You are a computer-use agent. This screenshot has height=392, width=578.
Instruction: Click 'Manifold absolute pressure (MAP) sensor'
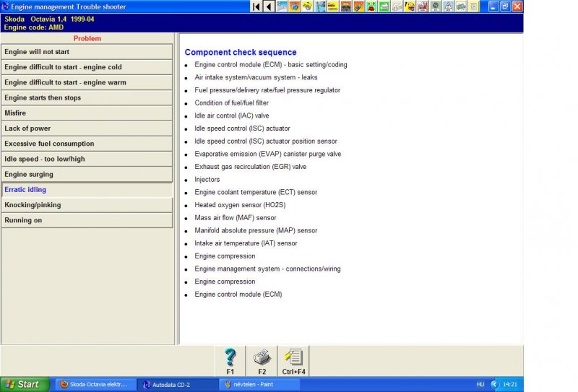pos(256,230)
